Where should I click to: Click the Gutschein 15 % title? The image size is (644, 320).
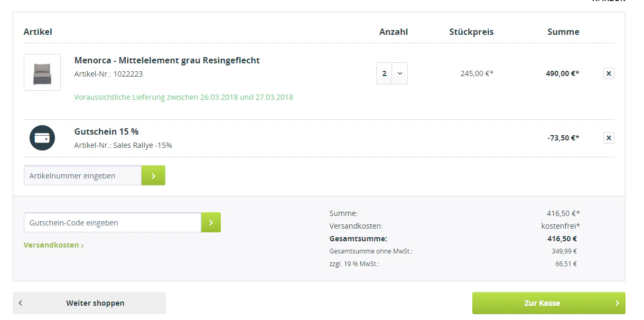click(x=106, y=131)
